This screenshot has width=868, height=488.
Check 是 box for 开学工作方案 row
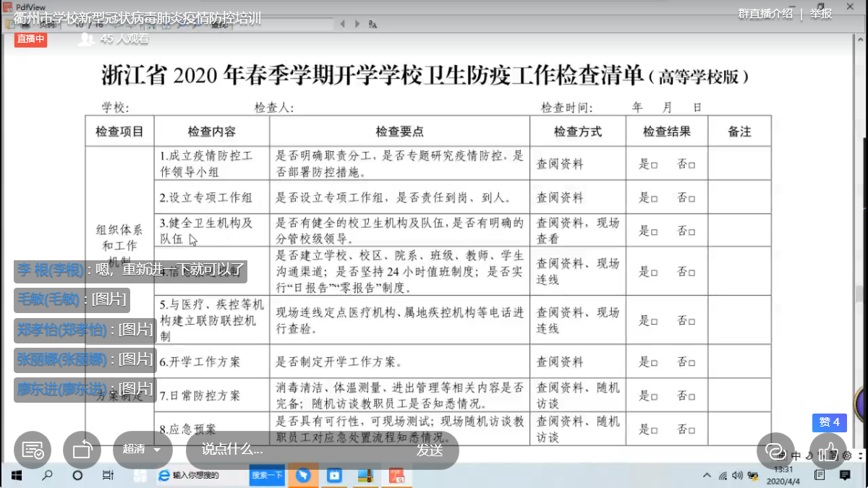tap(654, 362)
